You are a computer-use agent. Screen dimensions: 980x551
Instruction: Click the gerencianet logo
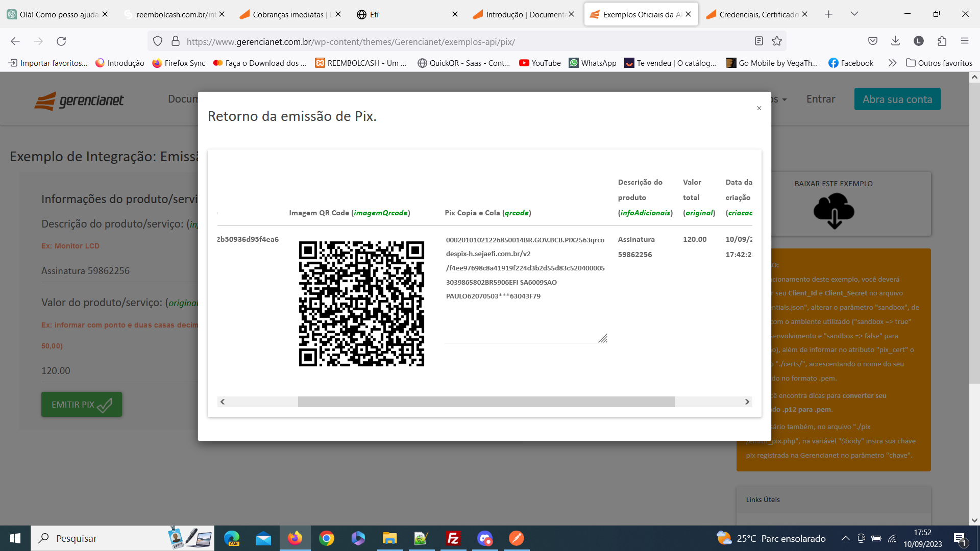(79, 101)
